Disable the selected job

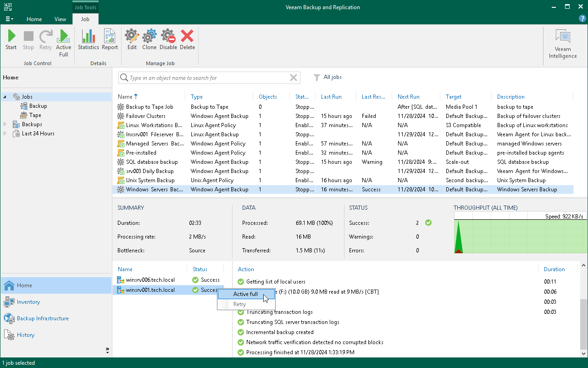(x=168, y=40)
